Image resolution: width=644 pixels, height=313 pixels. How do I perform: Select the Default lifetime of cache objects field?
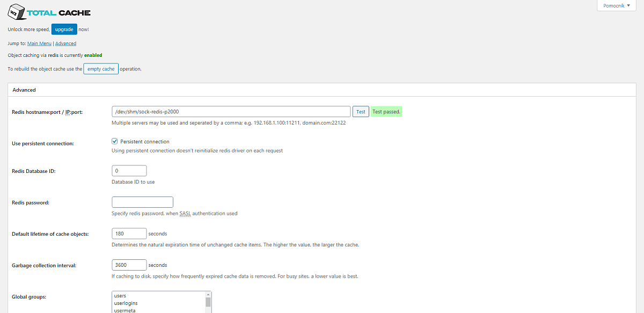[x=129, y=234]
